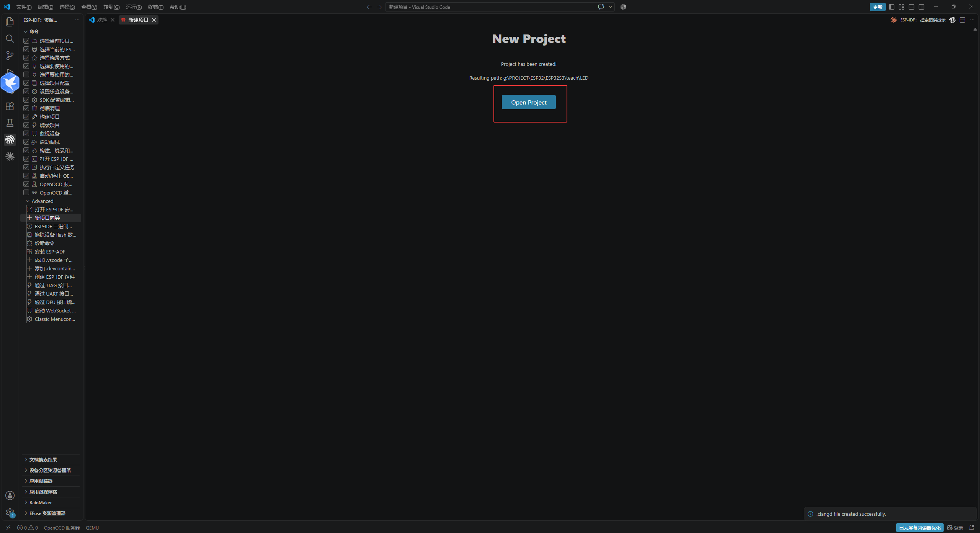This screenshot has height=533, width=980.
Task: Click the command center search field
Action: [490, 7]
